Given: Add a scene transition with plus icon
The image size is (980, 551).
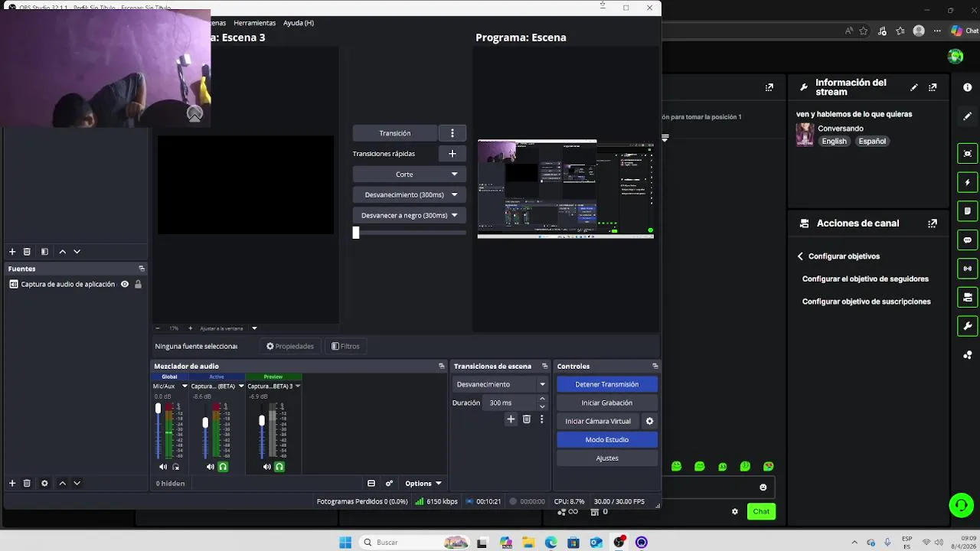Looking at the screenshot, I should coord(511,419).
